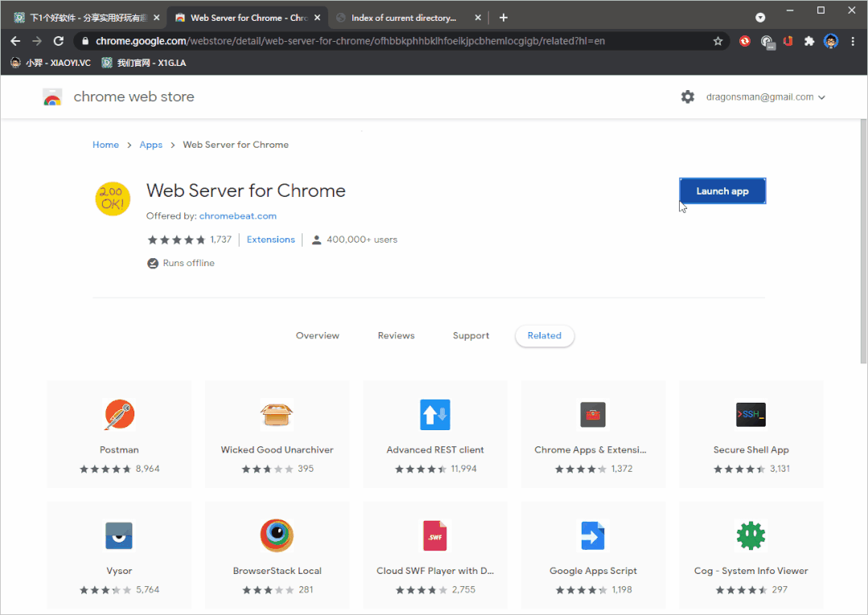Switch to the Reviews tab
Screen dimensions: 868x615
pos(396,336)
